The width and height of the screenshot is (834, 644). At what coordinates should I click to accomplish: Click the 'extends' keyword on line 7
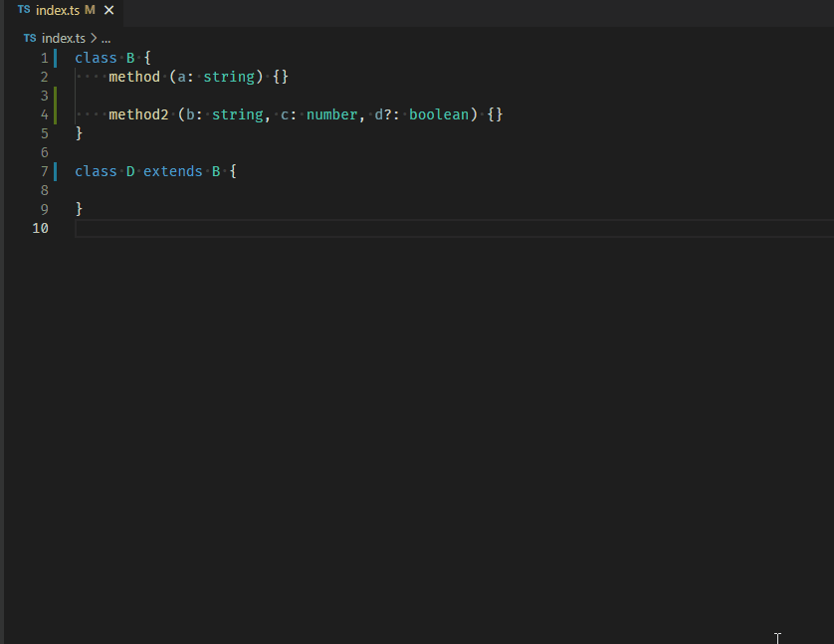[173, 172]
